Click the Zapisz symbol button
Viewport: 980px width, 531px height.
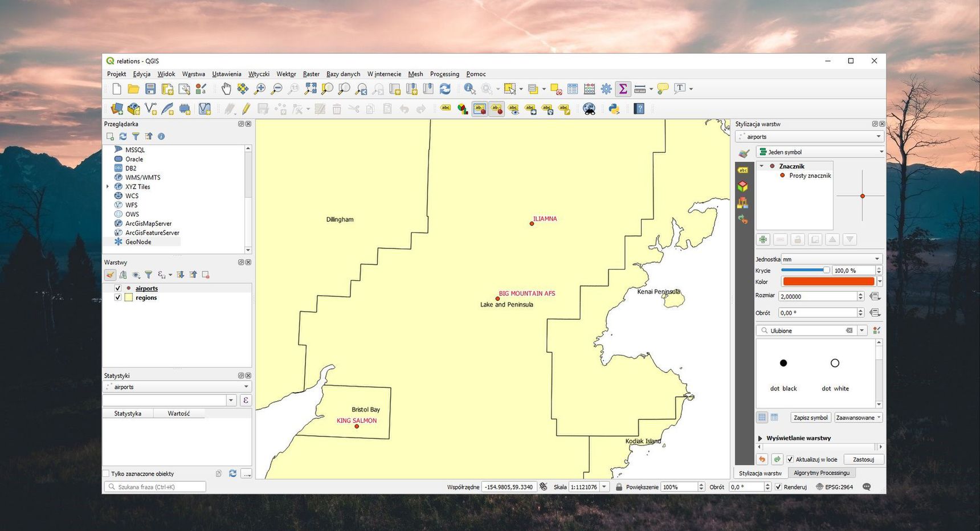click(x=811, y=418)
